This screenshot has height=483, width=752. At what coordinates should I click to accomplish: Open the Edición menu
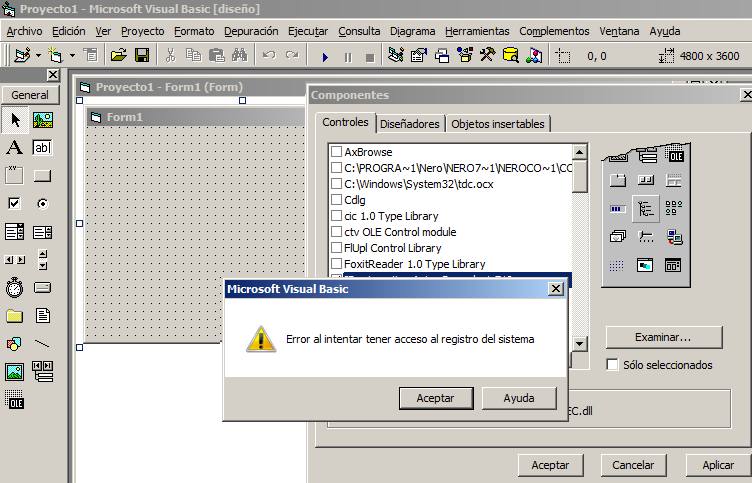click(x=69, y=31)
